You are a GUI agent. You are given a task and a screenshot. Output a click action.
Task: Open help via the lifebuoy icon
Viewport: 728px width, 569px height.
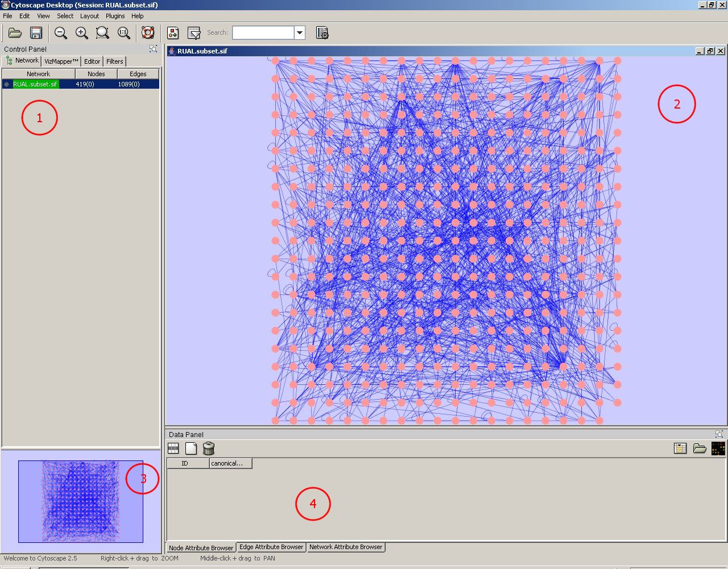[x=148, y=33]
